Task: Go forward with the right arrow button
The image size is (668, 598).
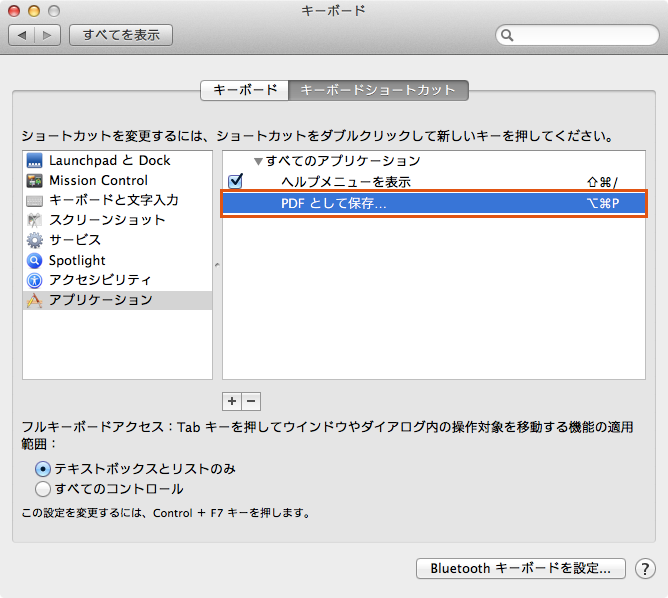Action: [x=47, y=35]
